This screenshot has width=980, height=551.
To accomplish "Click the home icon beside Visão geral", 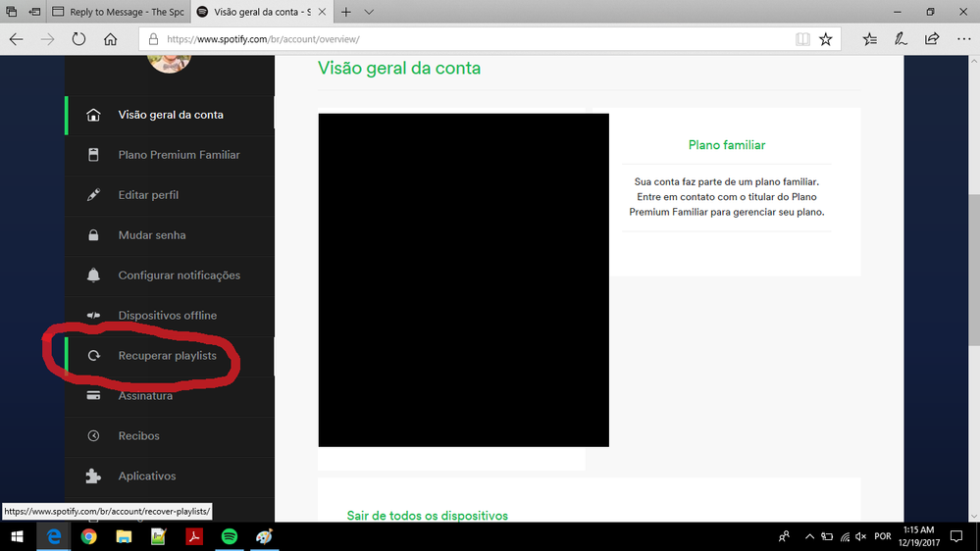I will tap(93, 115).
